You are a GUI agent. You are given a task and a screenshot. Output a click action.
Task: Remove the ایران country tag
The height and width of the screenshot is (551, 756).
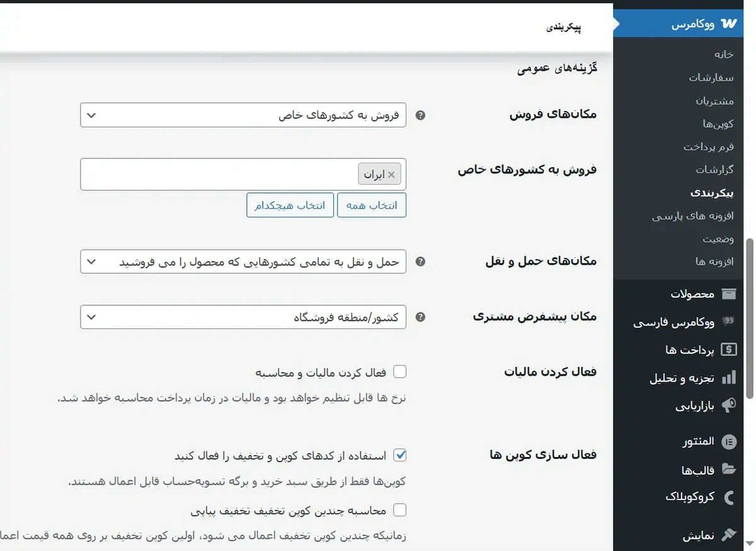coord(391,175)
